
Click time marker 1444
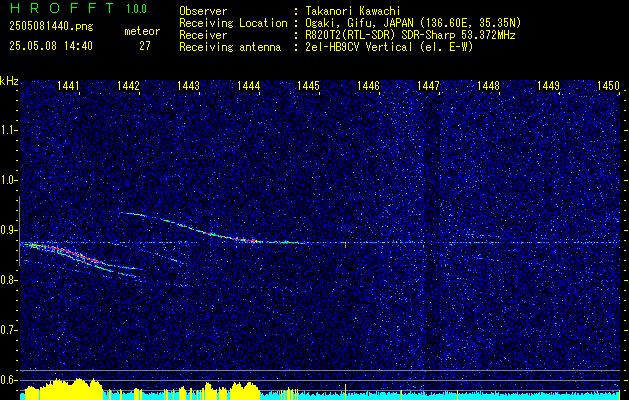point(249,85)
